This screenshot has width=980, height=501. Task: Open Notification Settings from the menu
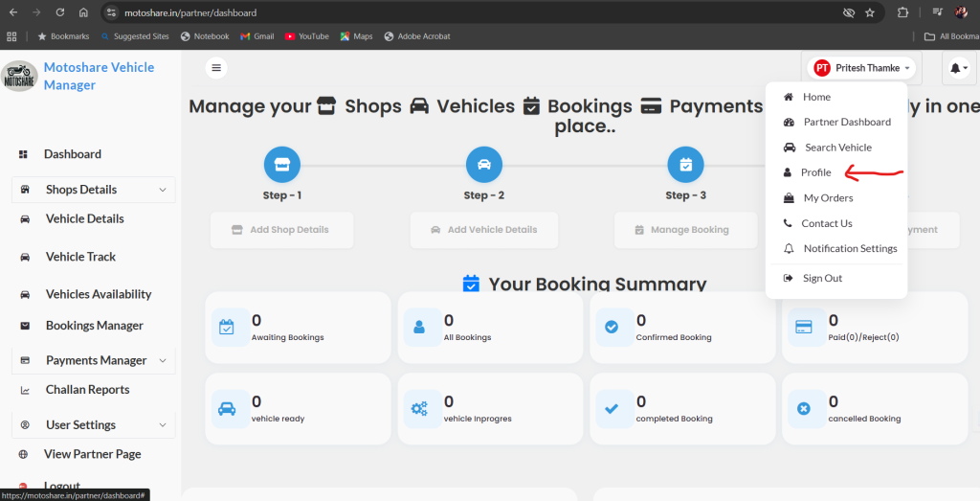click(849, 248)
